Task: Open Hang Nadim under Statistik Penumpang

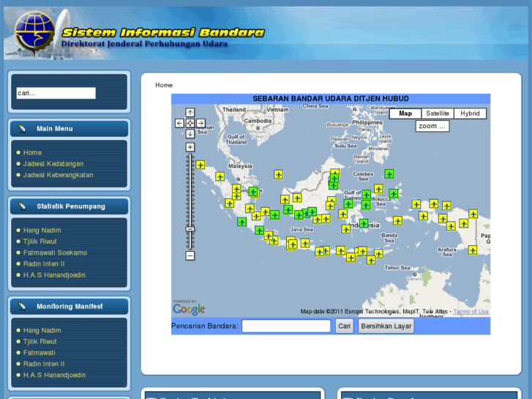Action: (42, 231)
